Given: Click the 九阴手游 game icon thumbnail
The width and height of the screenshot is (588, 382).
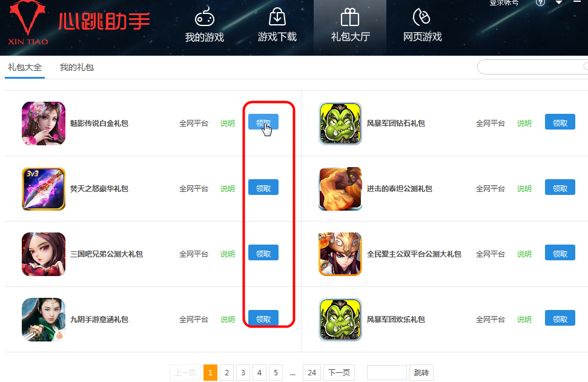Looking at the screenshot, I should [x=44, y=320].
